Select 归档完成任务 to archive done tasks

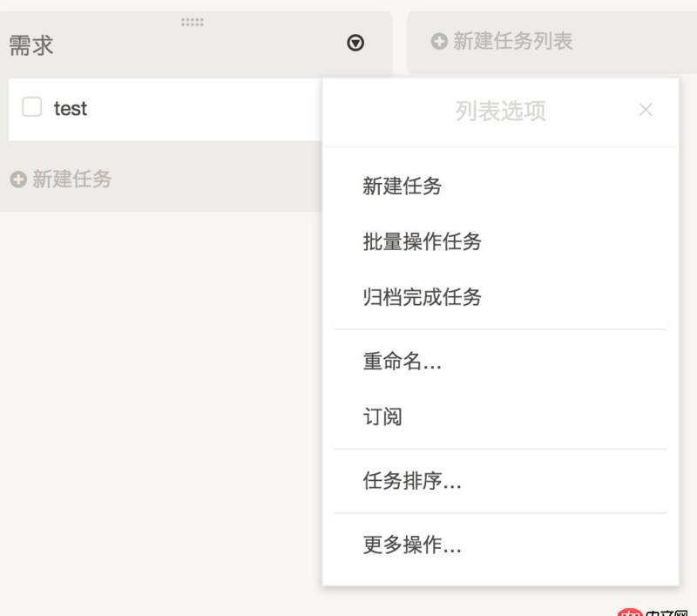point(421,297)
